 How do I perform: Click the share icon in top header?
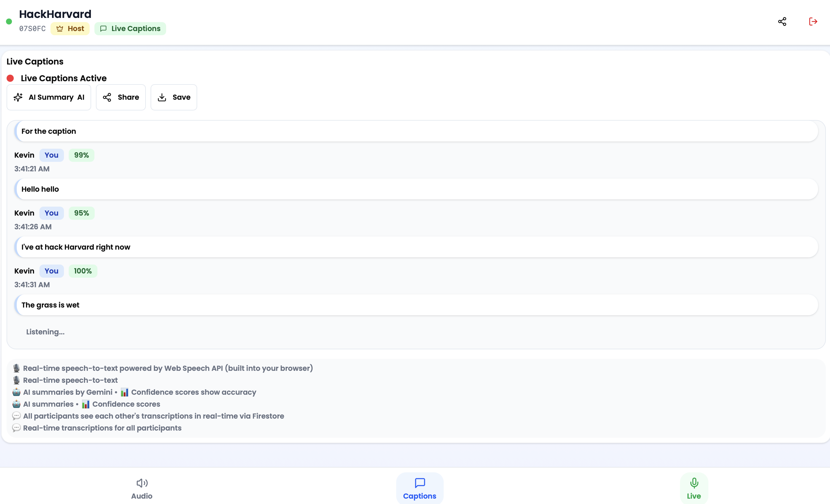[x=782, y=21]
